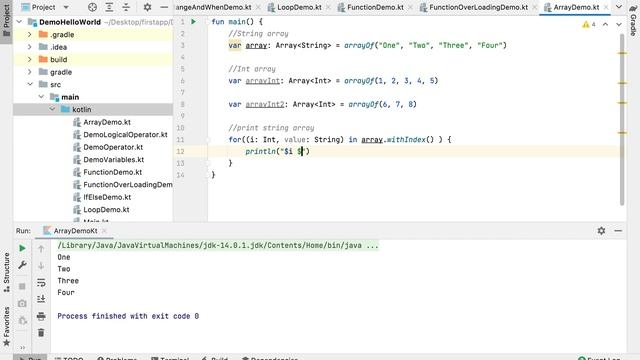Show more Run toolbar actions chevrons

click(x=22, y=348)
